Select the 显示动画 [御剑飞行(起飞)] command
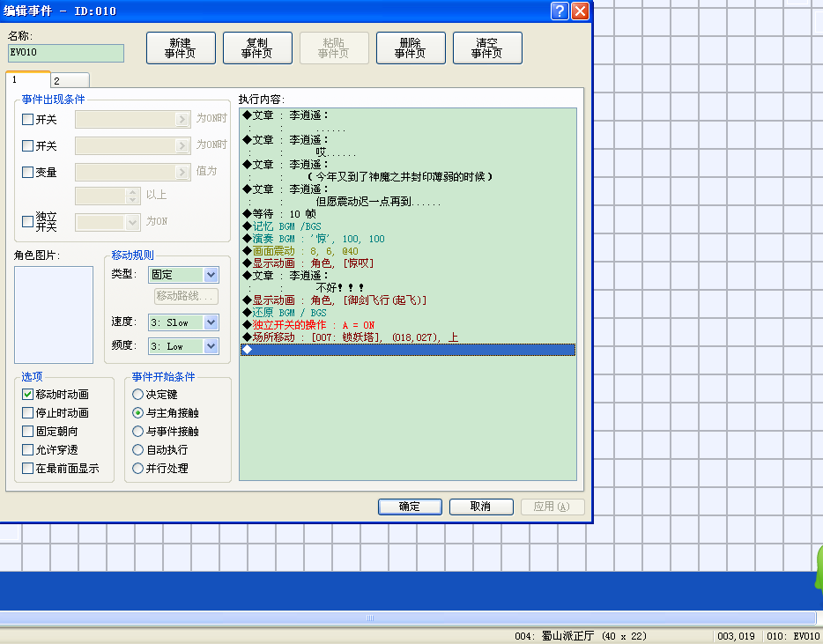Viewport: 823px width, 644px height. pos(408,300)
